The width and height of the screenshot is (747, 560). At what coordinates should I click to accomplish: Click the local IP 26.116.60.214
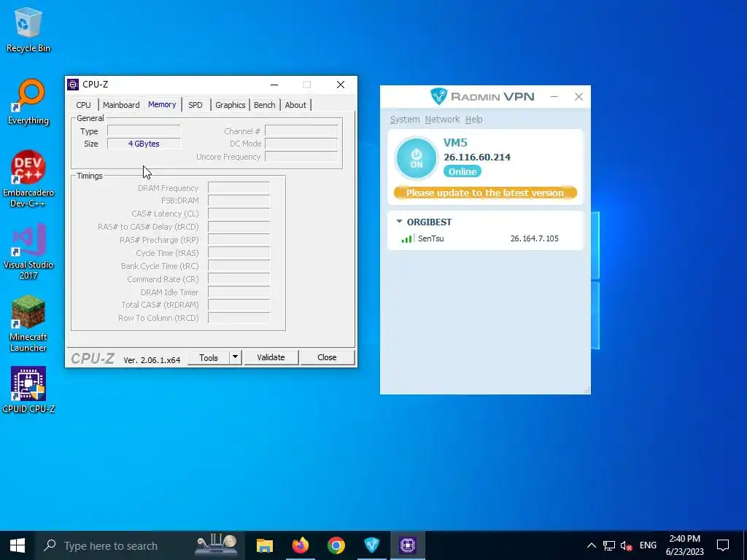click(477, 157)
